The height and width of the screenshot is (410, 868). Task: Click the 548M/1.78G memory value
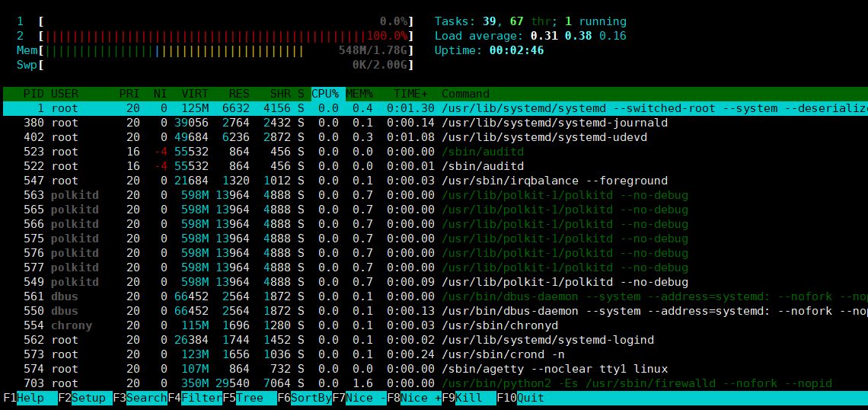373,50
